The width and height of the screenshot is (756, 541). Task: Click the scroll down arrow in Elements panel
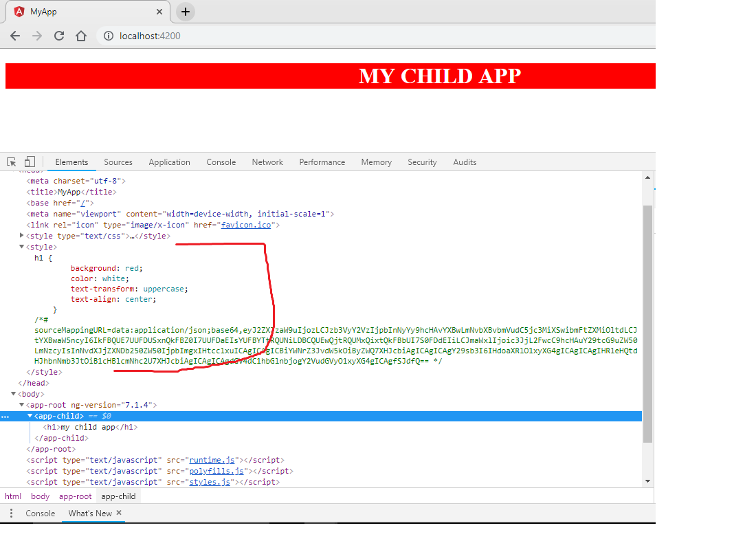tap(647, 481)
